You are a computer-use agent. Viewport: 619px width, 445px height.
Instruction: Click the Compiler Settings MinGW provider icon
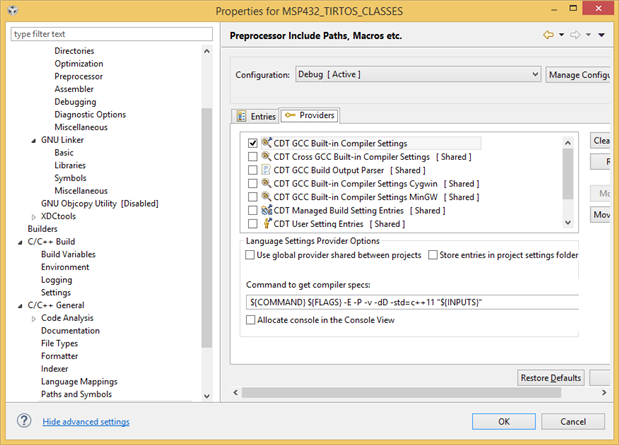pos(267,196)
